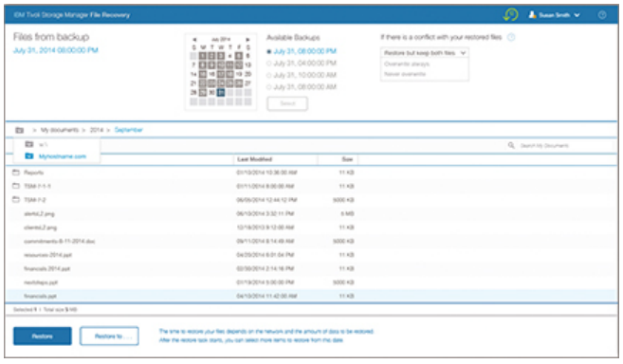Select day 27 in the calendar
Image resolution: width=623 pixels, height=364 pixels.
tap(247, 83)
